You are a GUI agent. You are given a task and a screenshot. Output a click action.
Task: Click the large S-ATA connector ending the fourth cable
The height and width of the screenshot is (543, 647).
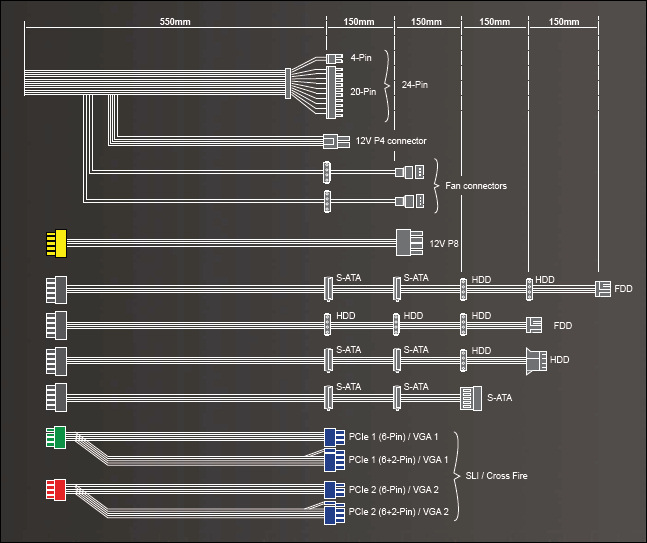[470, 396]
